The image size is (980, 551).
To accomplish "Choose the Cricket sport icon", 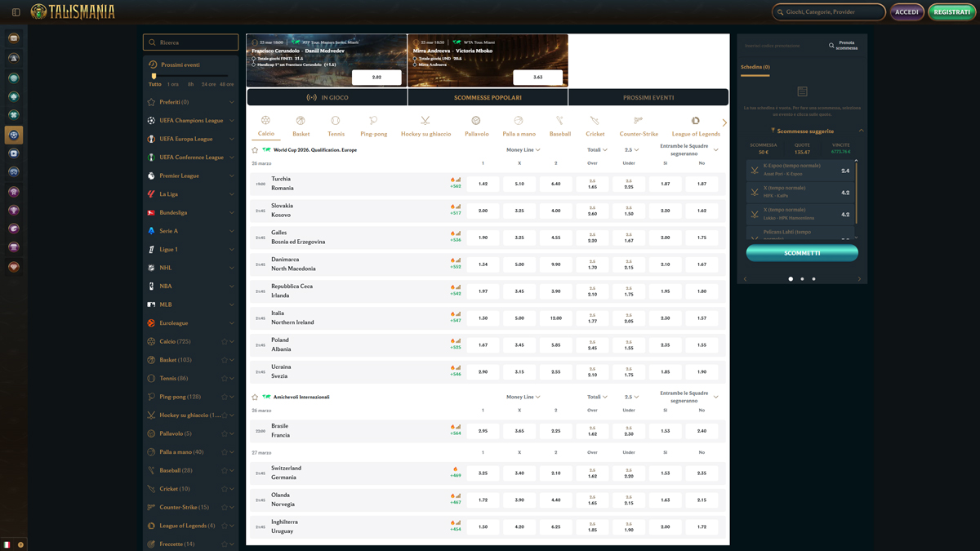I will 595,121.
